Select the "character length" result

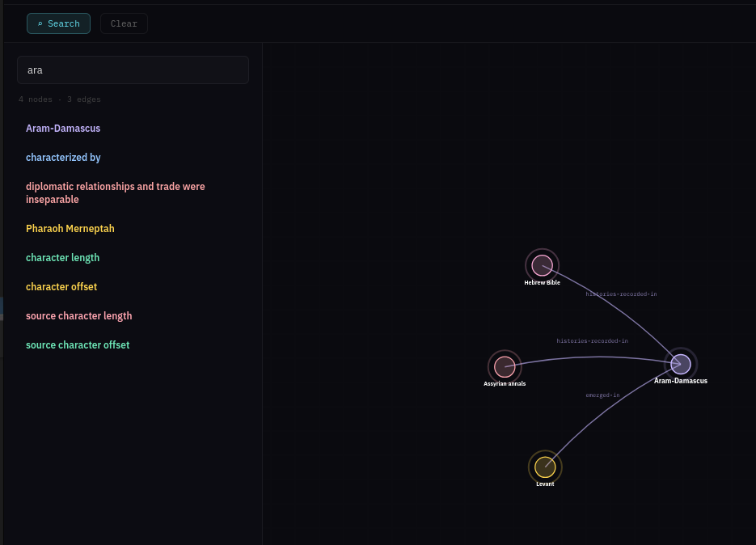click(x=63, y=258)
